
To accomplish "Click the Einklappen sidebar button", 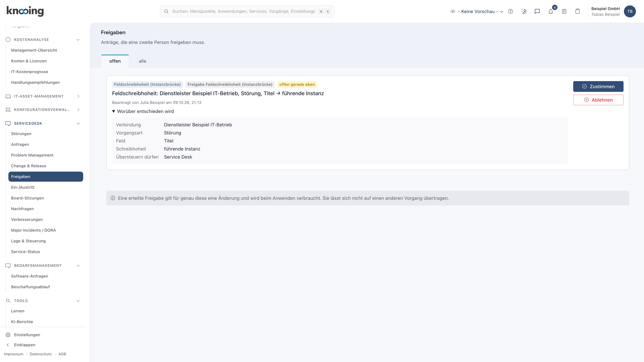I will pyautogui.click(x=24, y=345).
